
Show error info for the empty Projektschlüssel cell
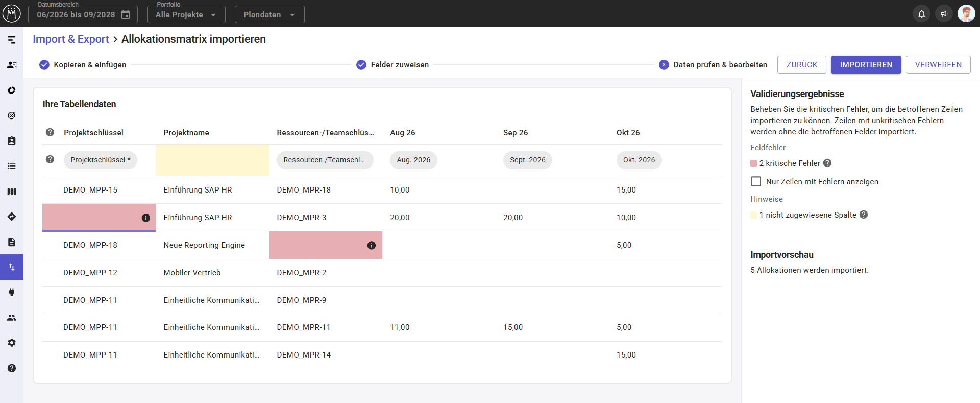point(146,218)
